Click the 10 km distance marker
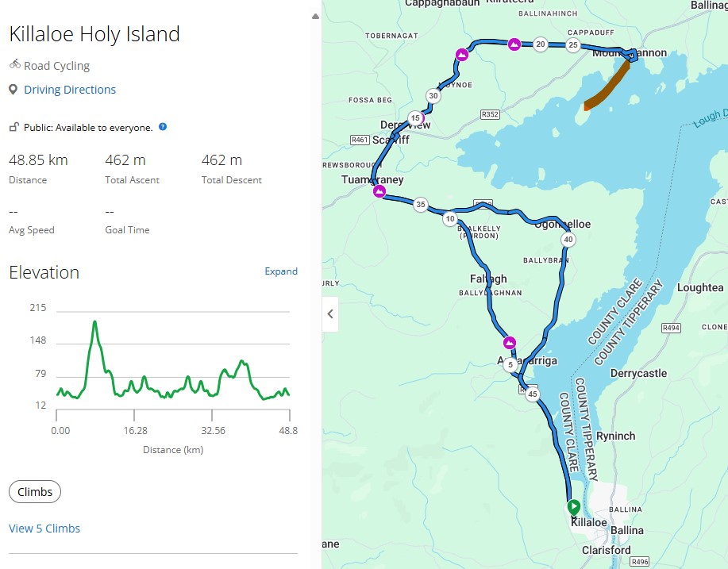Viewport: 728px width, 569px height. [450, 219]
